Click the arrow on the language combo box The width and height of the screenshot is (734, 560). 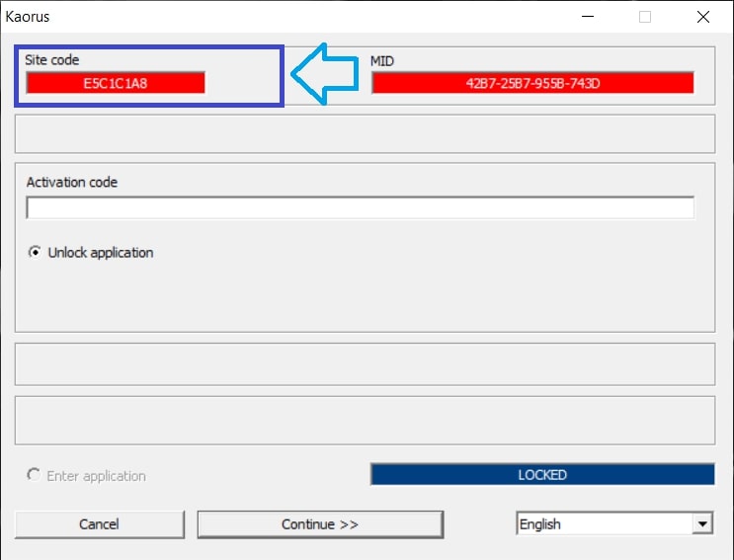tap(702, 524)
